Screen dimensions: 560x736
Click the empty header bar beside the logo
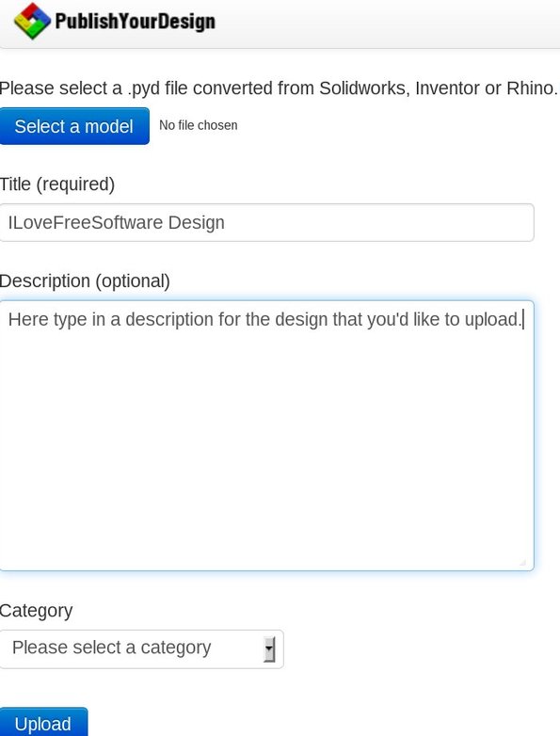(388, 23)
